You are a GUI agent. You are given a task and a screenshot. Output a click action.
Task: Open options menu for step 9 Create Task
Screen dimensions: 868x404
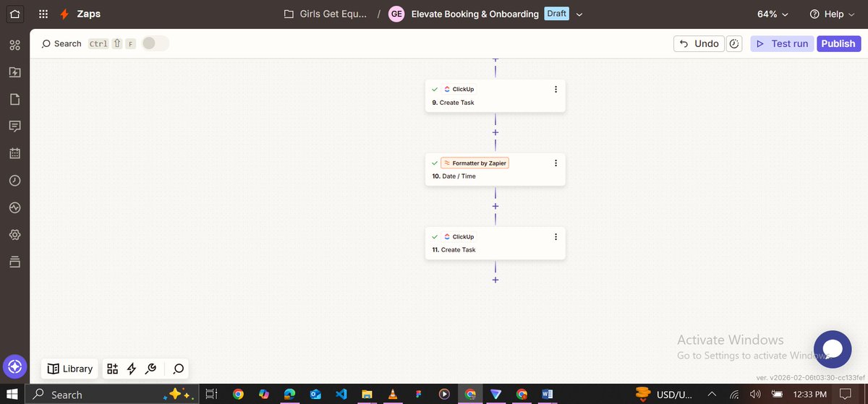(x=556, y=90)
